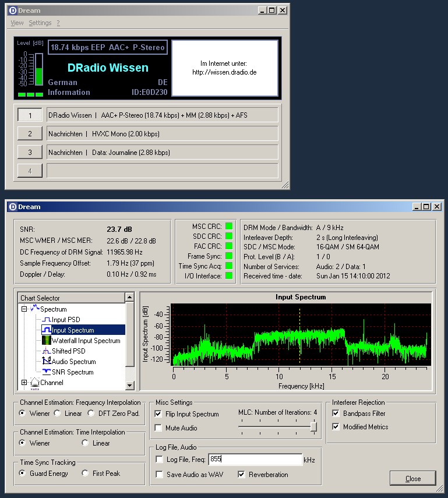Click the SNR Spectrum chart icon
Image resolution: width=448 pixels, height=498 pixels.
pyautogui.click(x=46, y=372)
